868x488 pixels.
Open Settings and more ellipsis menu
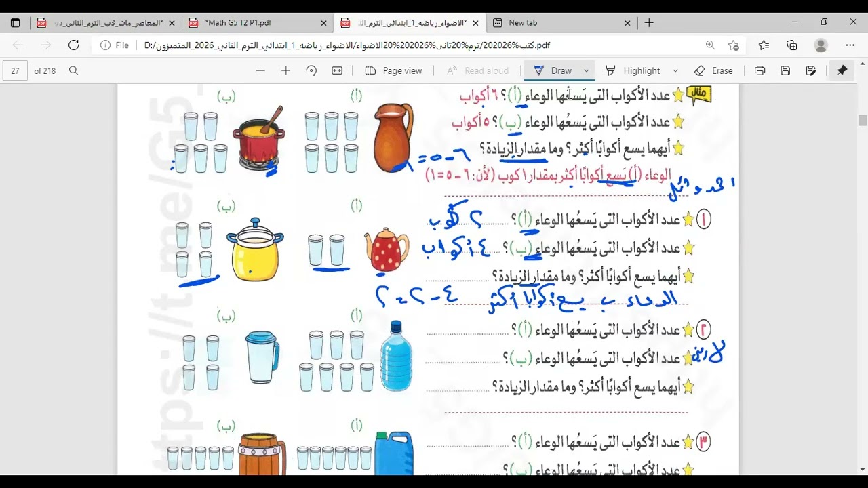850,45
